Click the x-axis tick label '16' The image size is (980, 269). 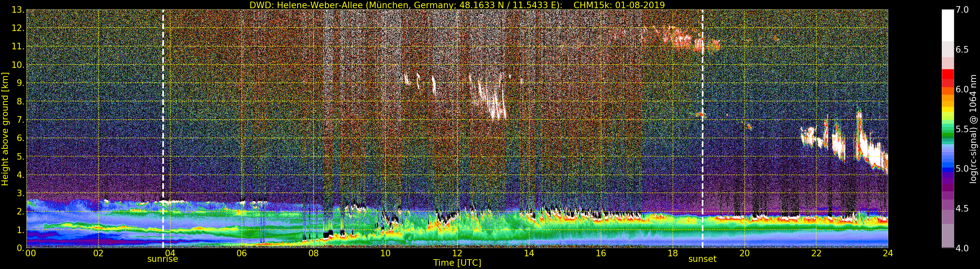pos(601,253)
